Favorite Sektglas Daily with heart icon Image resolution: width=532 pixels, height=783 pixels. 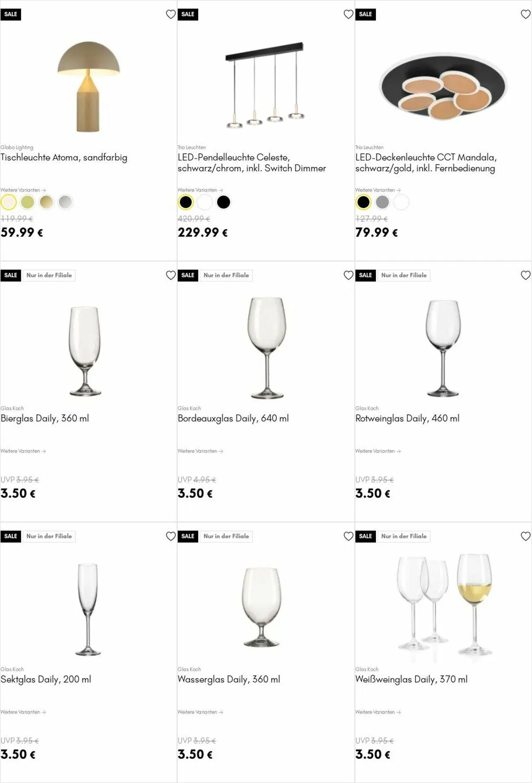point(171,536)
